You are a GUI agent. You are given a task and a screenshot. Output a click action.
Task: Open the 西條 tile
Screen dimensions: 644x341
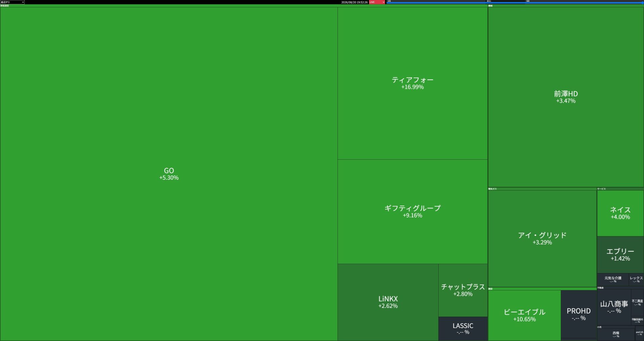[616, 334]
